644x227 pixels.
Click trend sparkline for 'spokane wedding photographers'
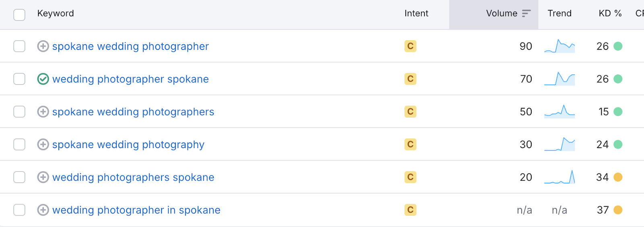coord(559,111)
